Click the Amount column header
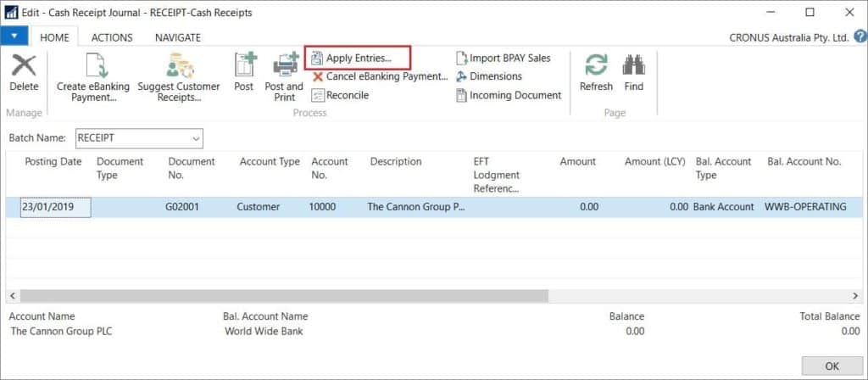Screen dimensions: 868x380 [578, 162]
